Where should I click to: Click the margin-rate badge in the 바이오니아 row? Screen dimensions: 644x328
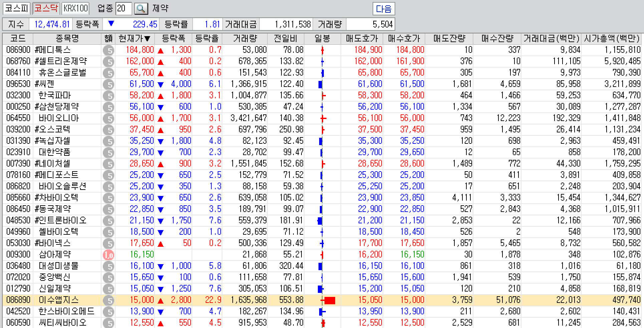pos(109,119)
